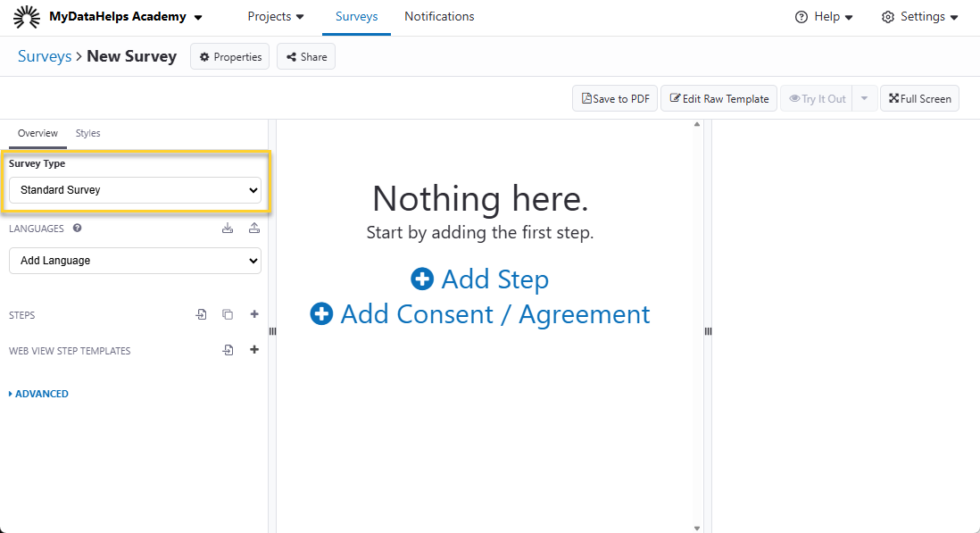Click the copy icon in Steps row
Screen dimensions: 980x533
[228, 314]
